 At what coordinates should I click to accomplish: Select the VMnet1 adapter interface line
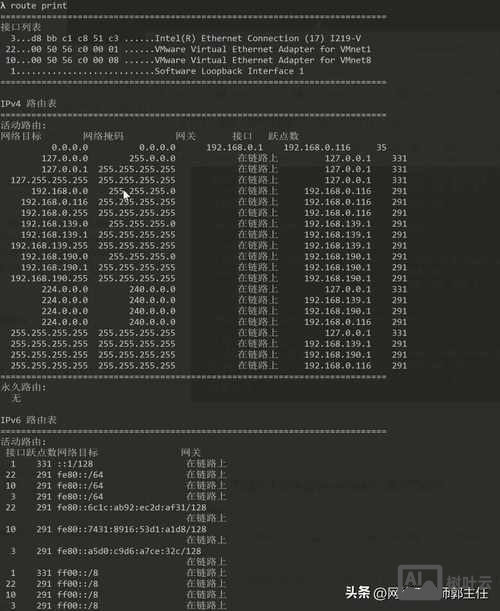(188, 49)
